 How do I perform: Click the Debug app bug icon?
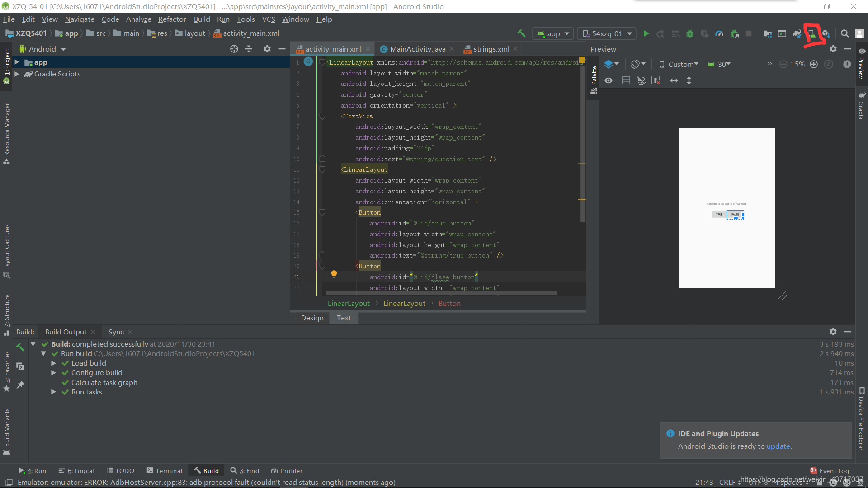[690, 33]
